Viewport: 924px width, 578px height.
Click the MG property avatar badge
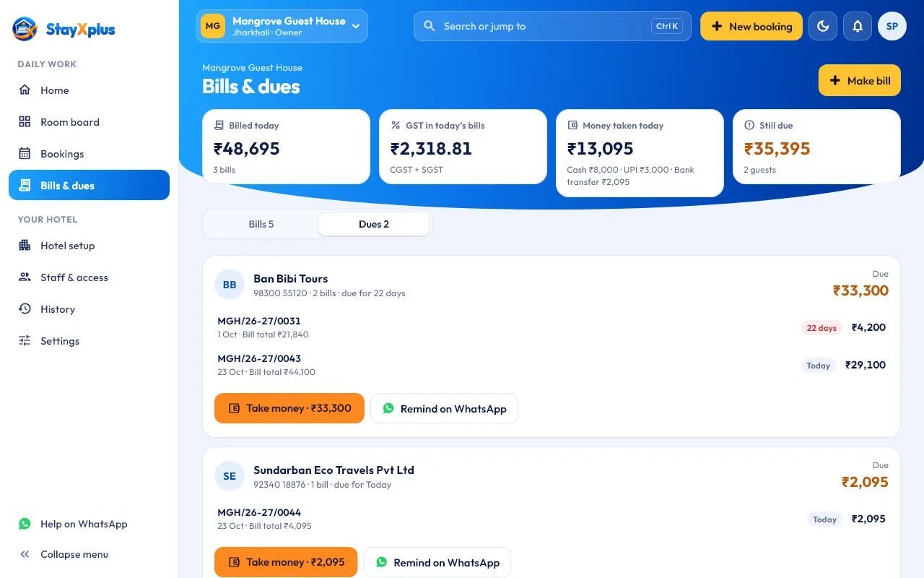pos(213,26)
